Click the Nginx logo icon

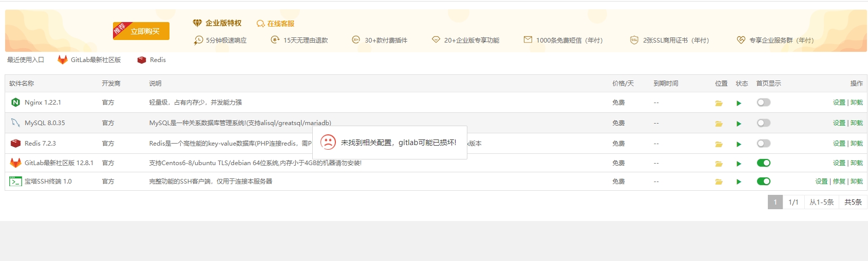click(15, 102)
